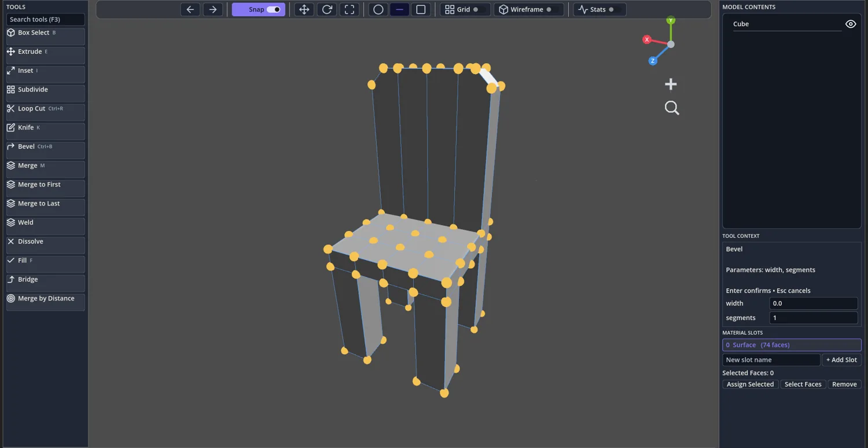This screenshot has height=448, width=868.
Task: Choose Merge to First
Action: (x=46, y=188)
